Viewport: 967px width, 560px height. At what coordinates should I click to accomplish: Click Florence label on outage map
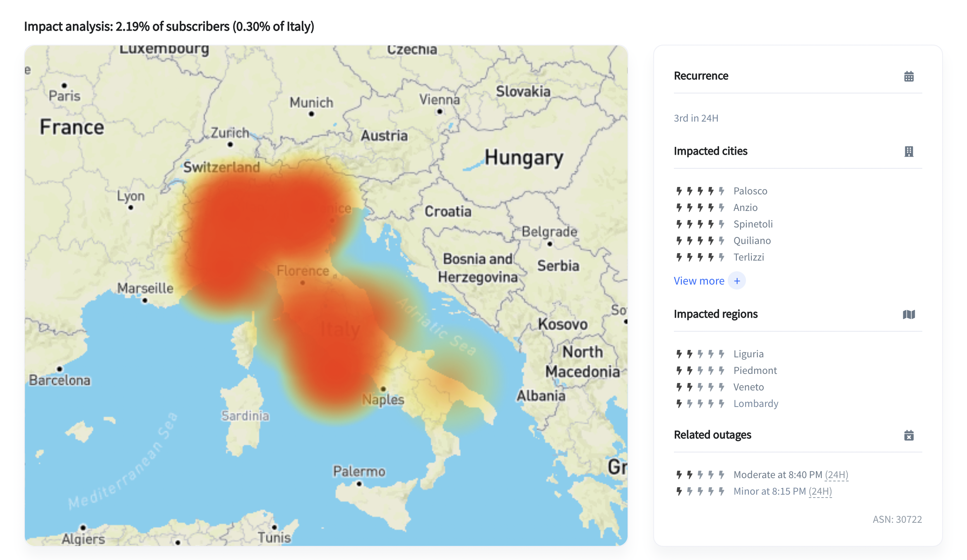(x=303, y=271)
